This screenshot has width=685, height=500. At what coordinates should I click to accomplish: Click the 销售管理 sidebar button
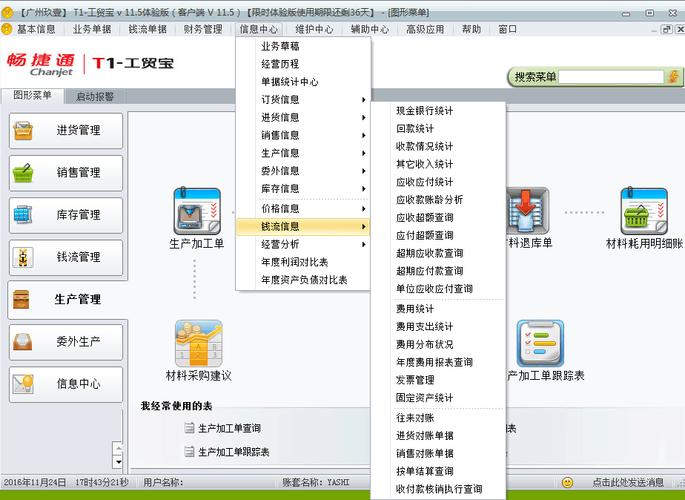(x=66, y=172)
